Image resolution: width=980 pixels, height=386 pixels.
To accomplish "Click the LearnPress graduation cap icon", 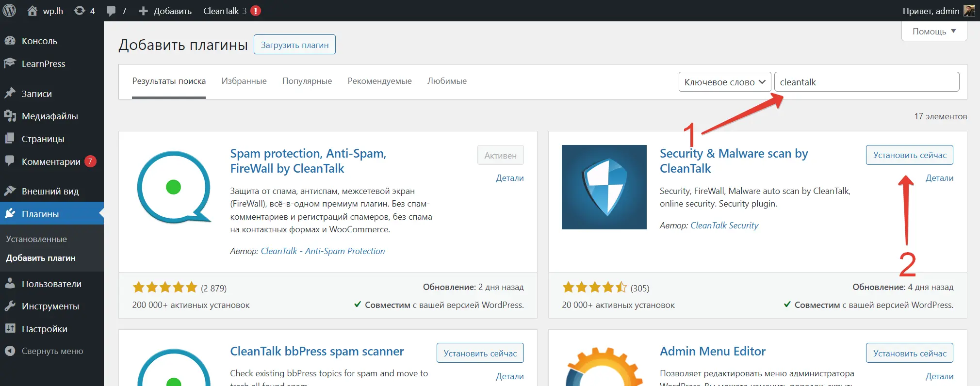I will (10, 64).
